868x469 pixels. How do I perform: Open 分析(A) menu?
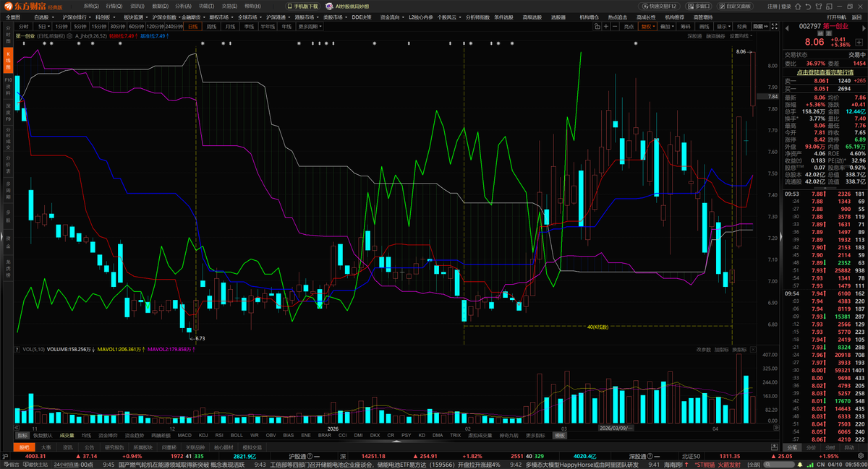[184, 6]
